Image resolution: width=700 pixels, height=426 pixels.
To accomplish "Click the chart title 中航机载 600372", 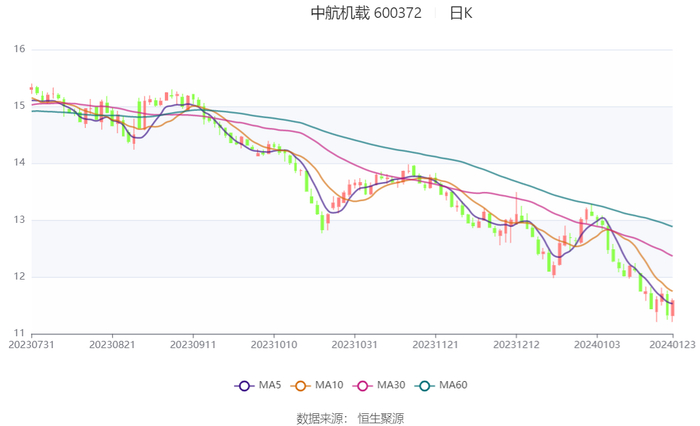I will click(366, 13).
